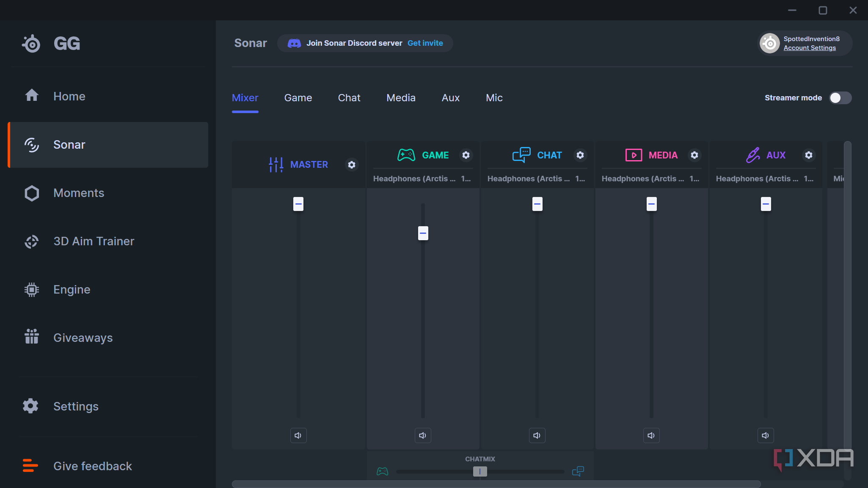
Task: Open the MASTER channel settings gear
Action: tap(352, 165)
